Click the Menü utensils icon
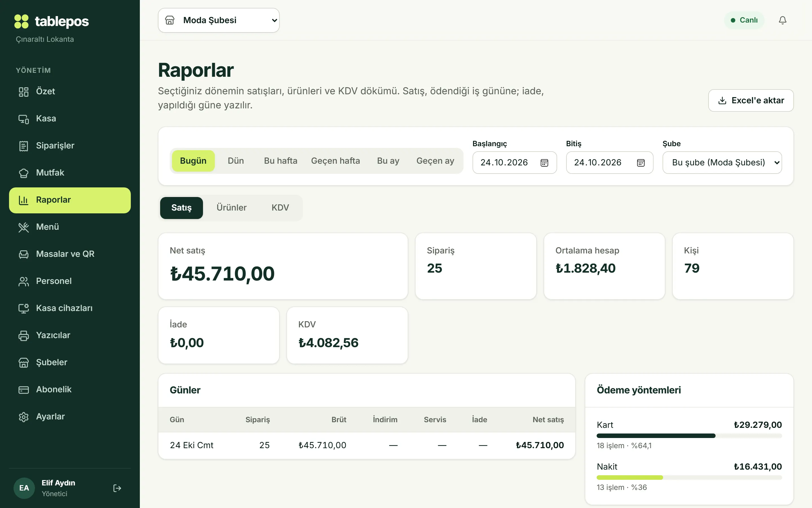 [23, 227]
